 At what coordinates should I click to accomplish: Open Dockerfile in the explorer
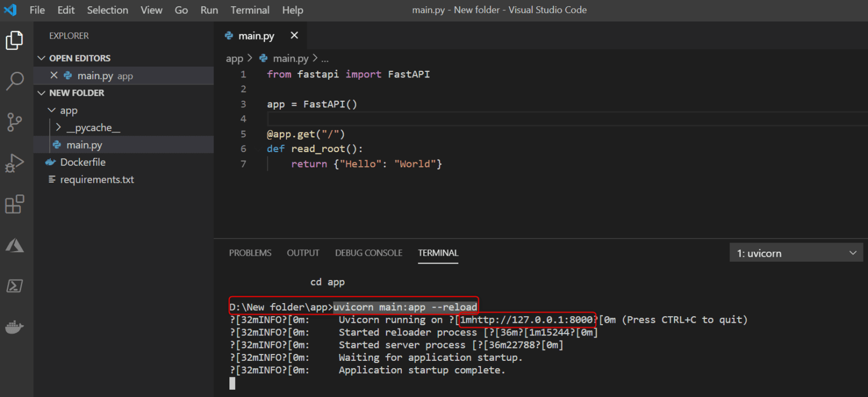(x=83, y=162)
